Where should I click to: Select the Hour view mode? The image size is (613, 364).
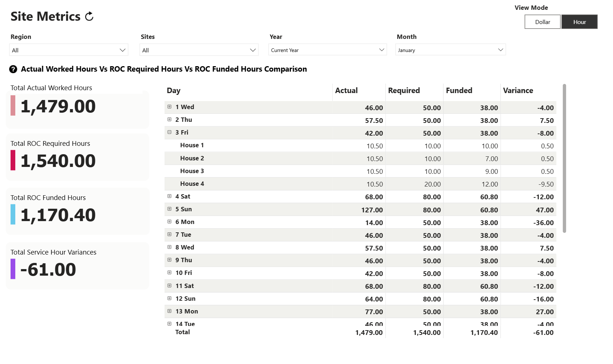click(579, 22)
